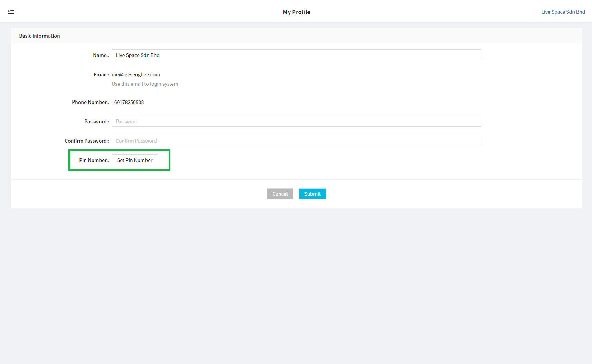Click the Basic Information section header
Screen dimensions: 592x364
coord(39,36)
